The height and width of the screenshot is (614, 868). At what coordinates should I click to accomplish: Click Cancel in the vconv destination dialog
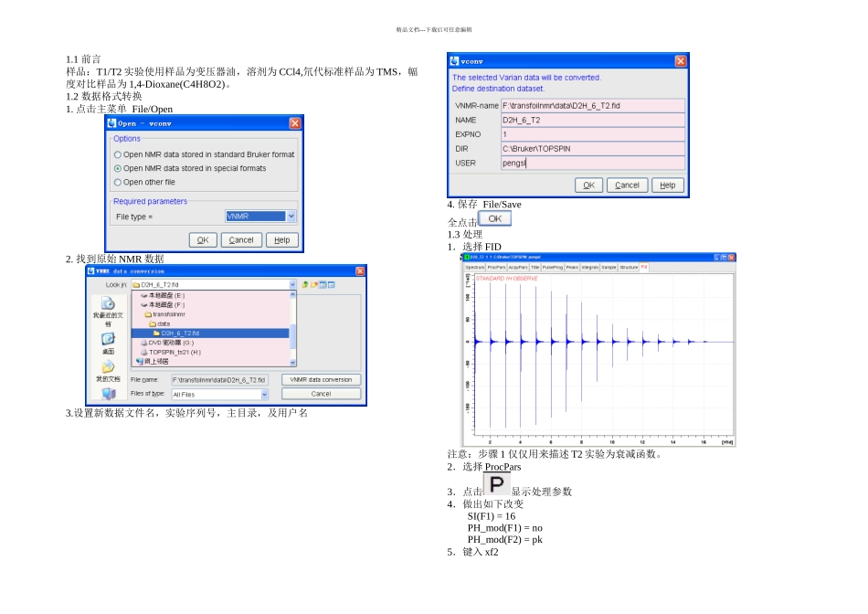[627, 185]
